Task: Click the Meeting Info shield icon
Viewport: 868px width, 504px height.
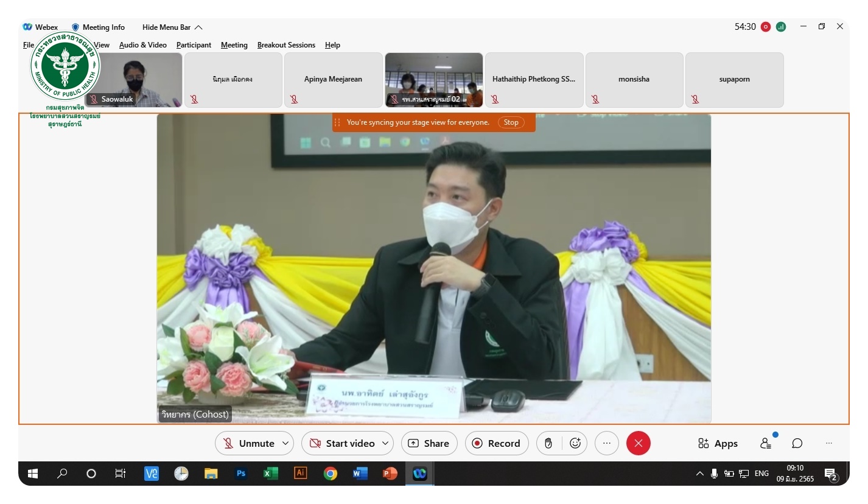Action: click(75, 27)
